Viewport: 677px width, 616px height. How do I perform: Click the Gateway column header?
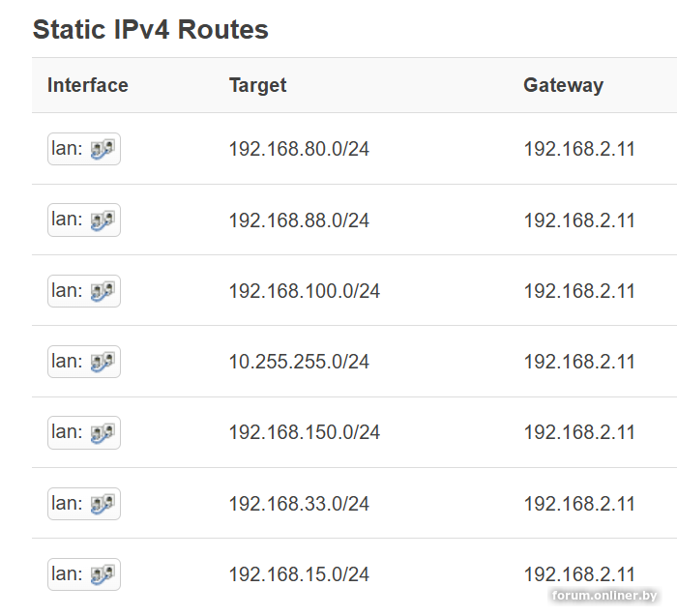(563, 85)
